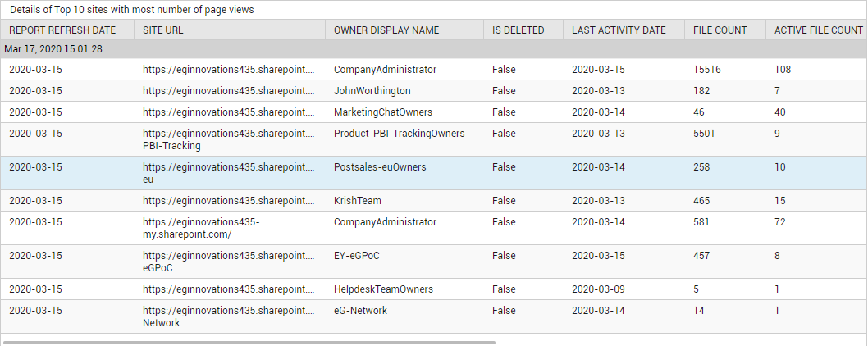The height and width of the screenshot is (346, 868).
Task: Click the horizontal scrollbar at the table bottom
Action: (x=249, y=343)
